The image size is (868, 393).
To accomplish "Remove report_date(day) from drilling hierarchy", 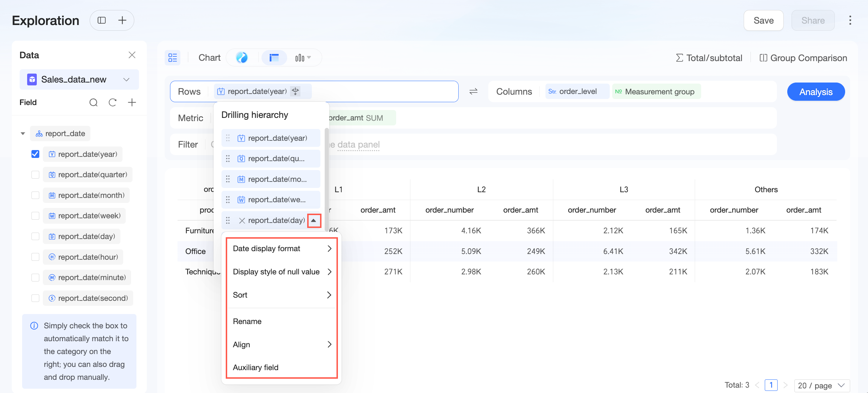I will click(x=242, y=220).
